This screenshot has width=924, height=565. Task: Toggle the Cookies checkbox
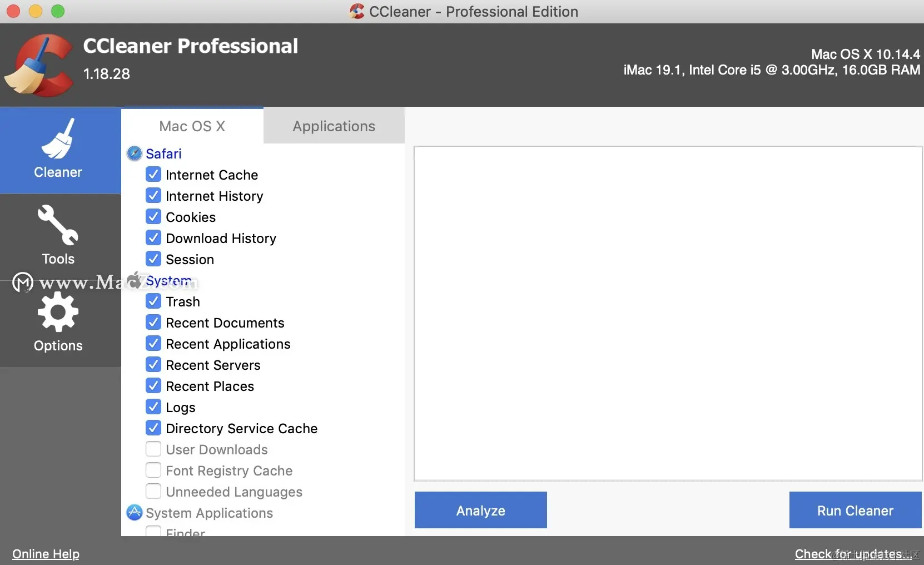(153, 217)
